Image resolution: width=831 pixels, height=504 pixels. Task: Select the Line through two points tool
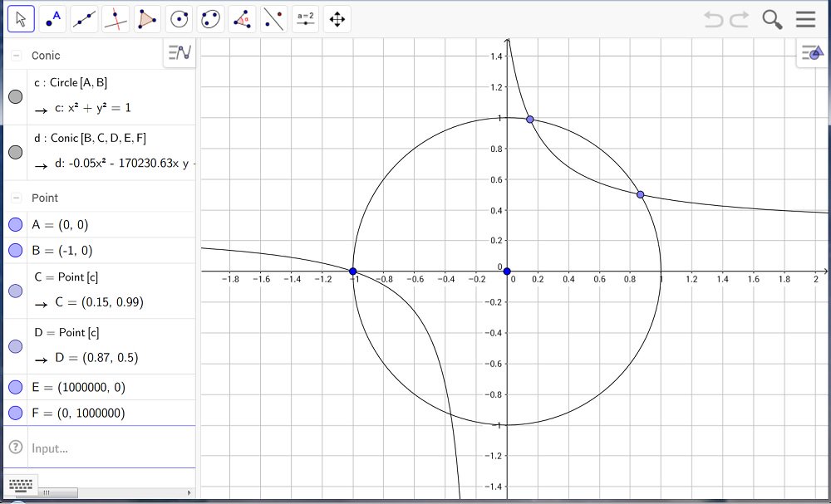click(x=84, y=20)
